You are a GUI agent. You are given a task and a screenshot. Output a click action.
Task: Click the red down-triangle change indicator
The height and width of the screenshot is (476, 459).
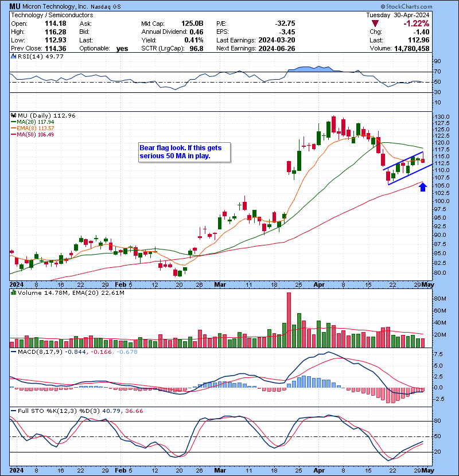[x=375, y=24]
